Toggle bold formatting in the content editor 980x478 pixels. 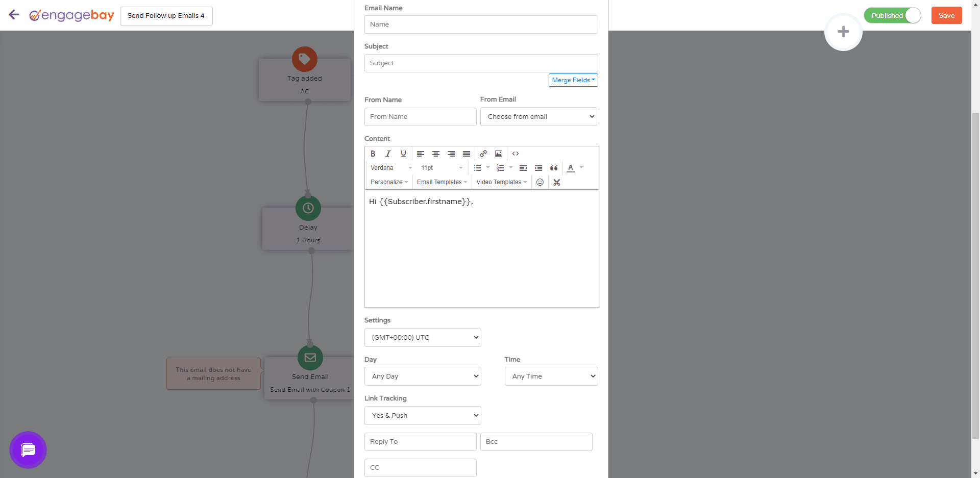[x=373, y=154]
